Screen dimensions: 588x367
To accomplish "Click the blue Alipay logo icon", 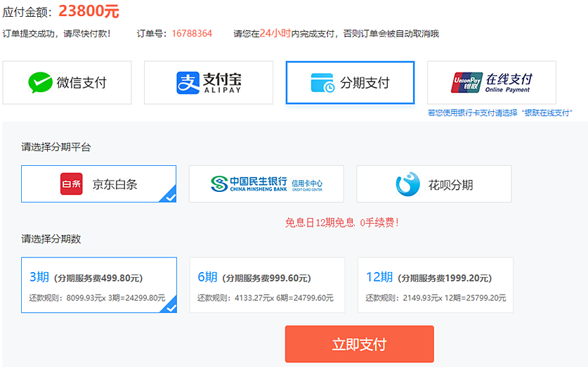I will pos(188,83).
